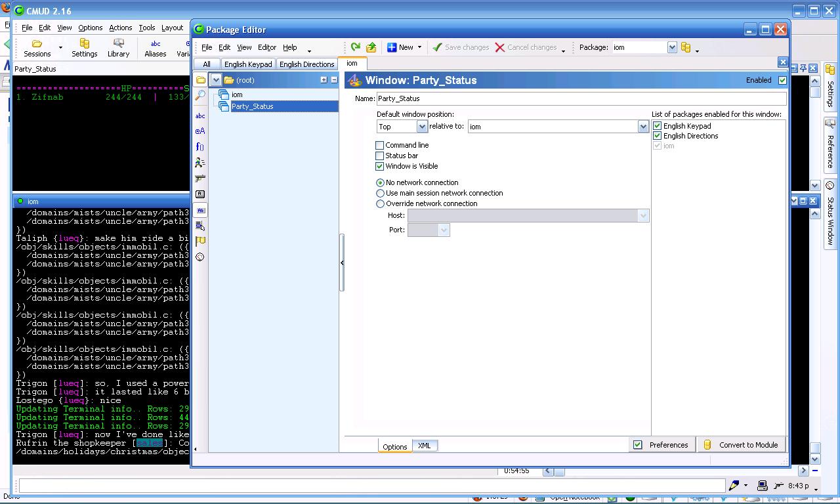The width and height of the screenshot is (840, 504).
Task: Filter by macros using key icon
Action: point(200,194)
